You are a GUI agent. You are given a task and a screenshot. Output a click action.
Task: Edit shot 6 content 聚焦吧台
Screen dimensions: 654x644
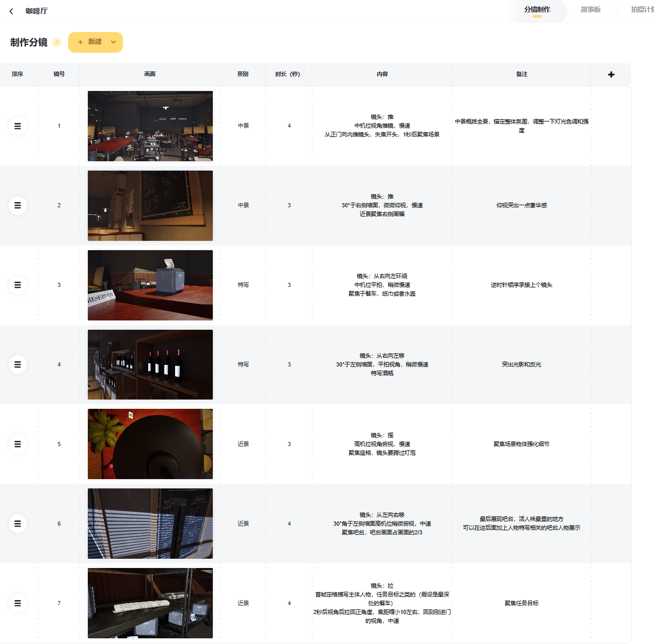coord(382,524)
